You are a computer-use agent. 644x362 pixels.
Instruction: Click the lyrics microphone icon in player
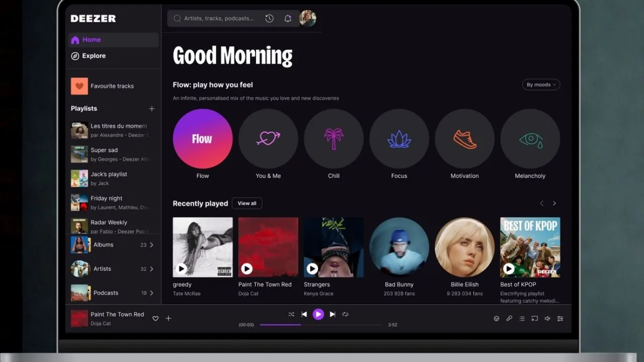[x=509, y=318]
